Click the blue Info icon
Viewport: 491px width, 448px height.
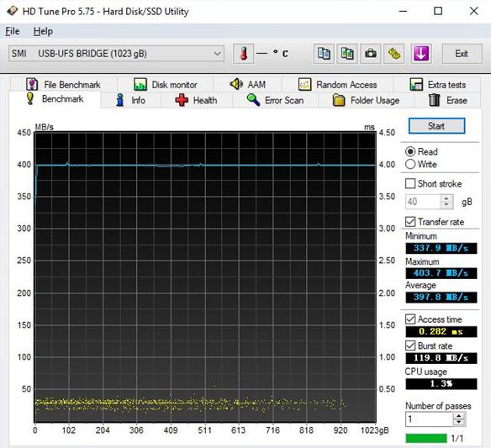(119, 100)
